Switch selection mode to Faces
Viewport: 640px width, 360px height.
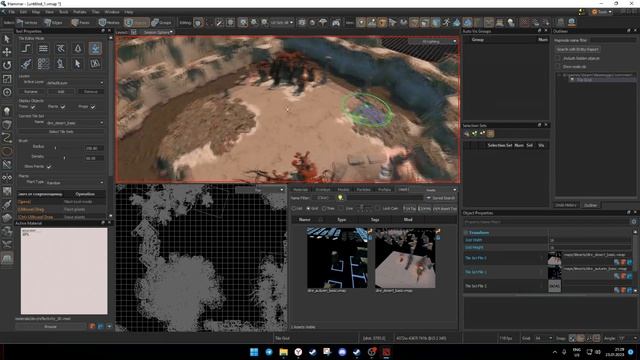click(81, 22)
